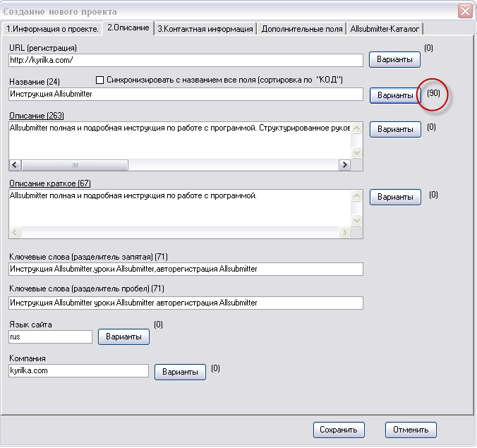477x448 pixels.
Task: Click the Название (24) label
Action: pos(35,82)
